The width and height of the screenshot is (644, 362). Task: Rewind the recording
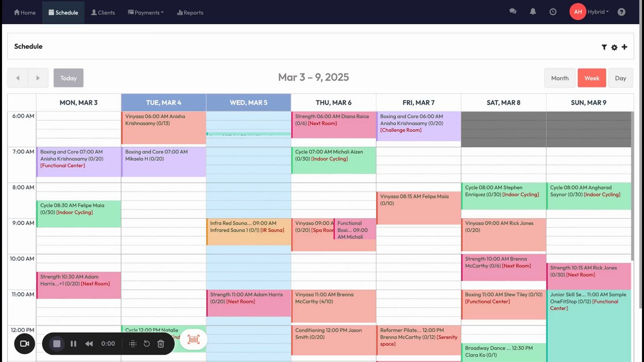tap(89, 344)
